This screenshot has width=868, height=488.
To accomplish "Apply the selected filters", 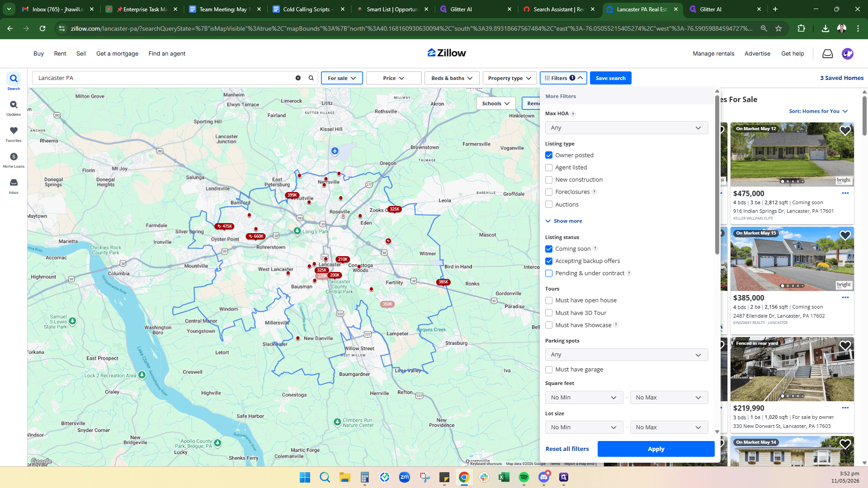I will pyautogui.click(x=656, y=449).
